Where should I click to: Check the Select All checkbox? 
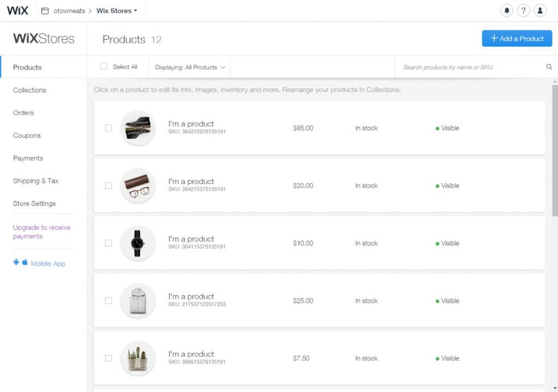104,66
